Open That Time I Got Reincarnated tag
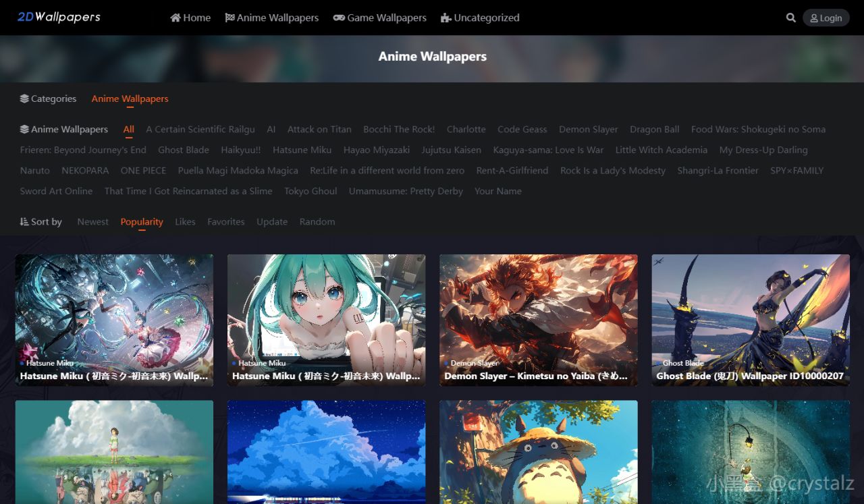The width and height of the screenshot is (864, 504). (188, 191)
